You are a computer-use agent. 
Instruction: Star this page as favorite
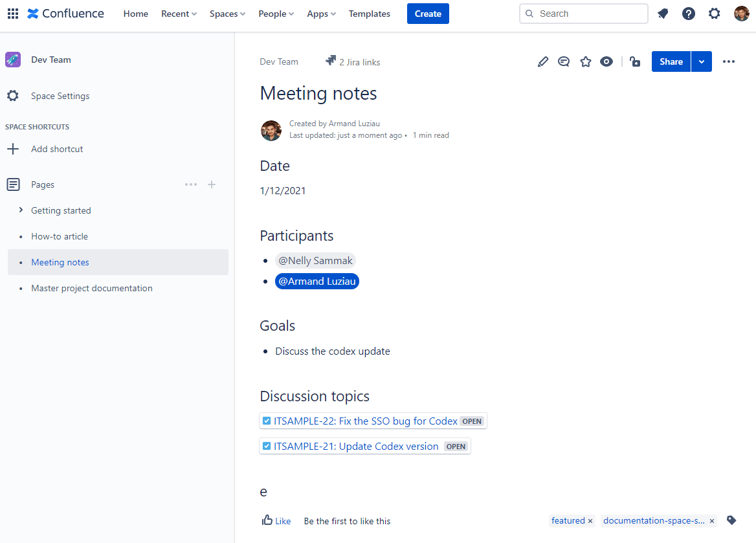point(586,61)
